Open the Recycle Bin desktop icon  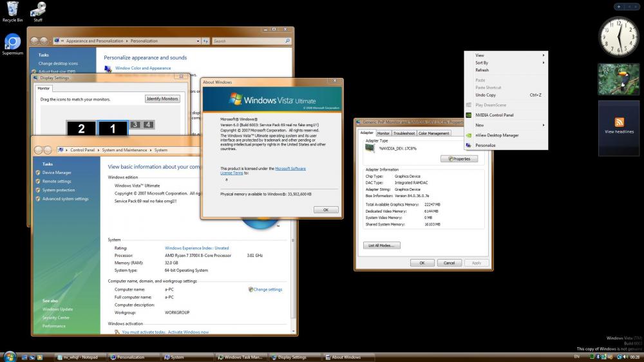coord(12,9)
